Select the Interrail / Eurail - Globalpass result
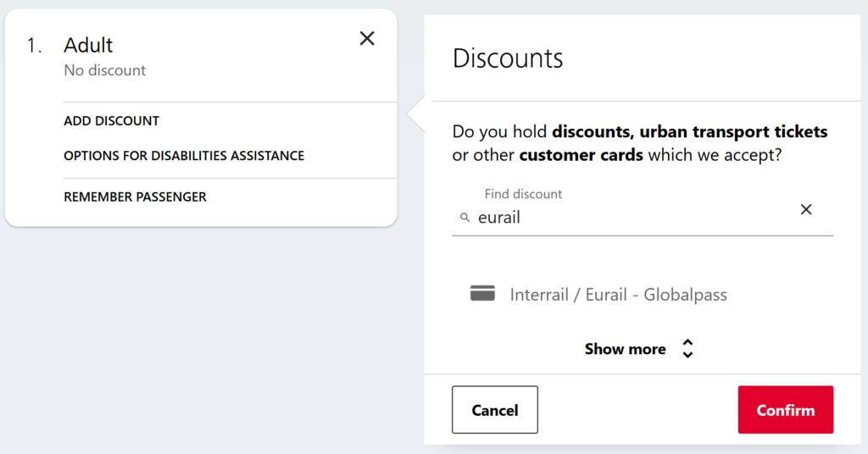 click(x=618, y=295)
